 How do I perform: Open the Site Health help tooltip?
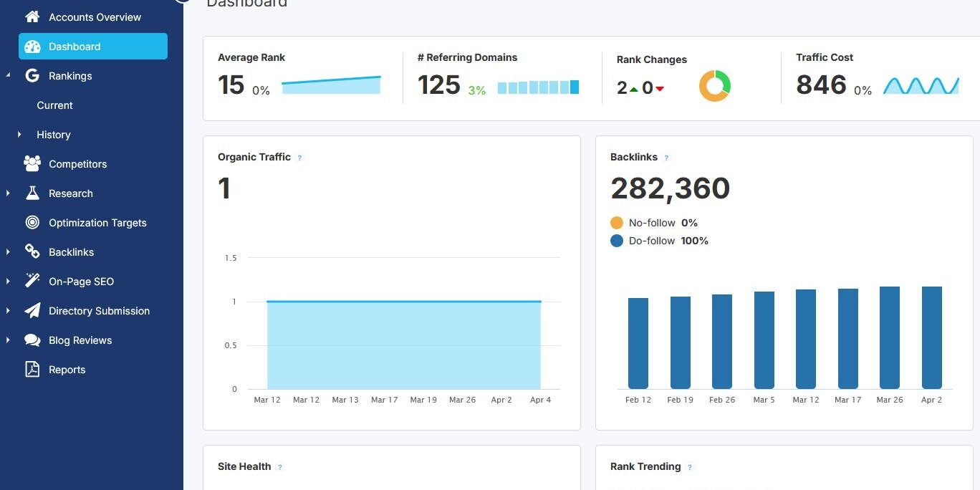(279, 467)
